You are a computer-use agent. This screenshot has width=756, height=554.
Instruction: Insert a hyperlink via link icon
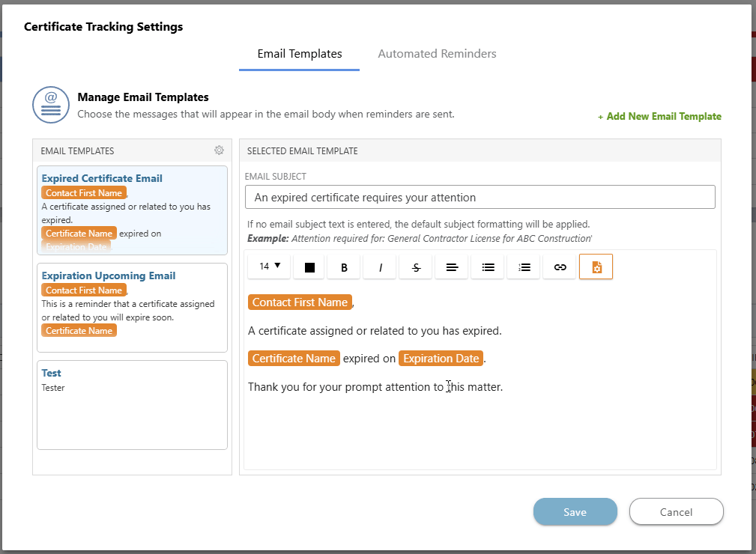[560, 267]
